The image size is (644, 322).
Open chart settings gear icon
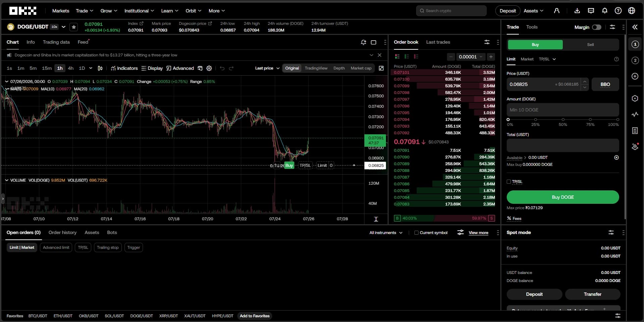[x=209, y=68]
